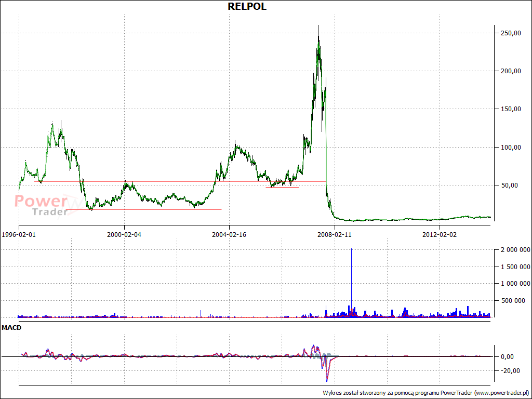The width and height of the screenshot is (532, 399).
Task: Click the 2004-02-16 date label
Action: [229, 234]
